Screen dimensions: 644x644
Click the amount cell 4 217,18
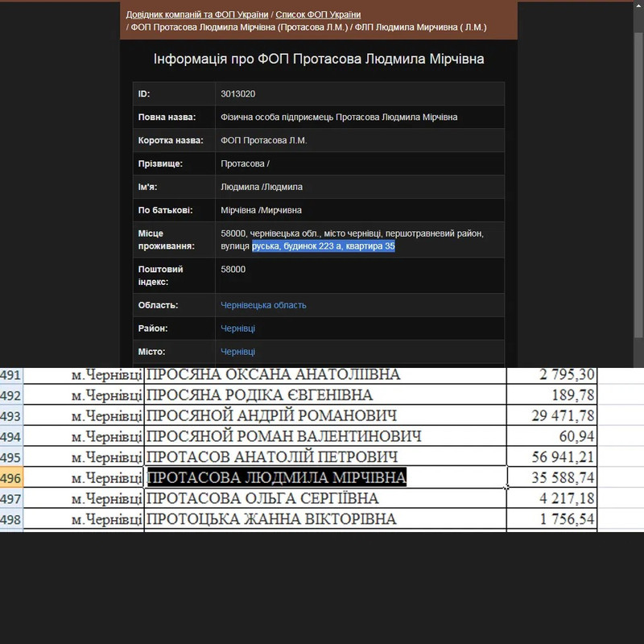[552, 498]
